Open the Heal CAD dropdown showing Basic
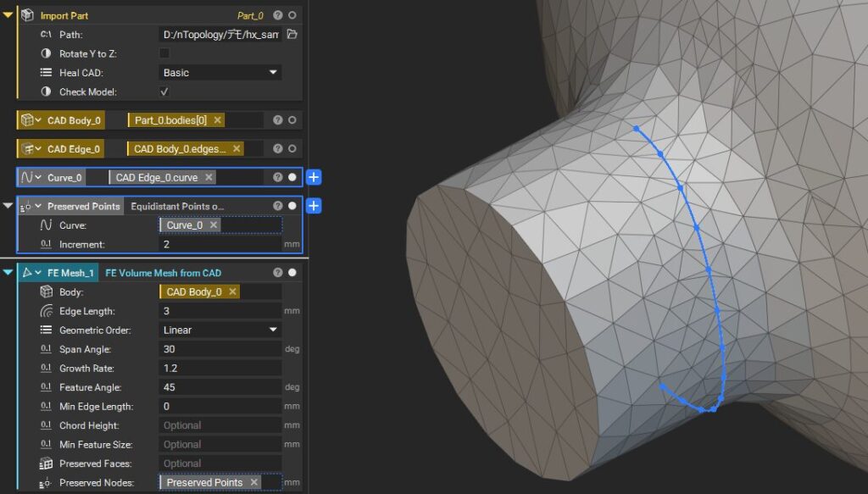Screen dimensions: 868x494 tap(220, 73)
